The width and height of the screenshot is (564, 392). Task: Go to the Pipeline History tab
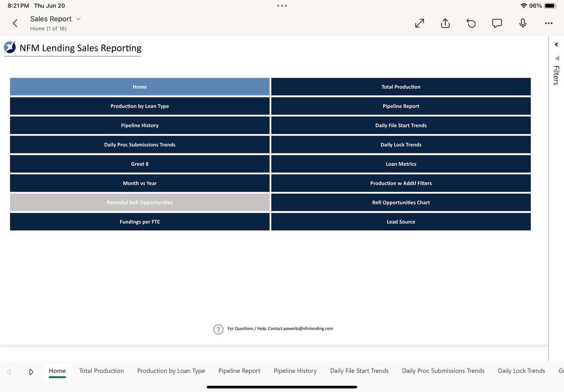pyautogui.click(x=295, y=371)
